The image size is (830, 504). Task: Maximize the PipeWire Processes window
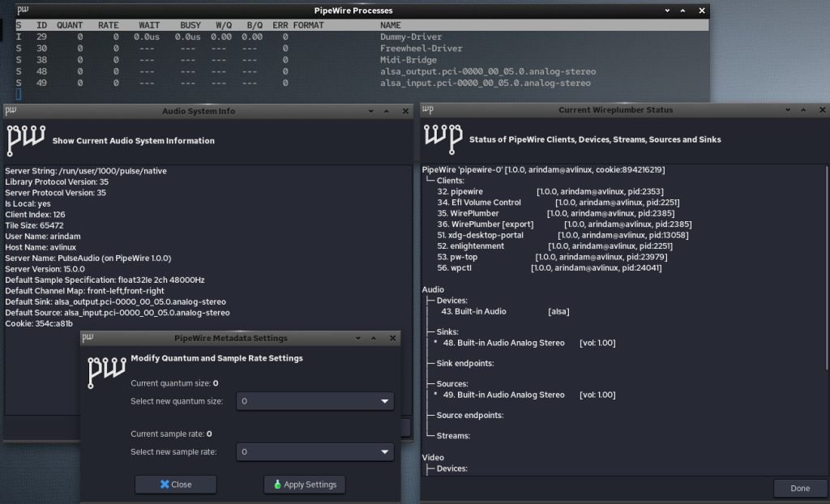682,11
